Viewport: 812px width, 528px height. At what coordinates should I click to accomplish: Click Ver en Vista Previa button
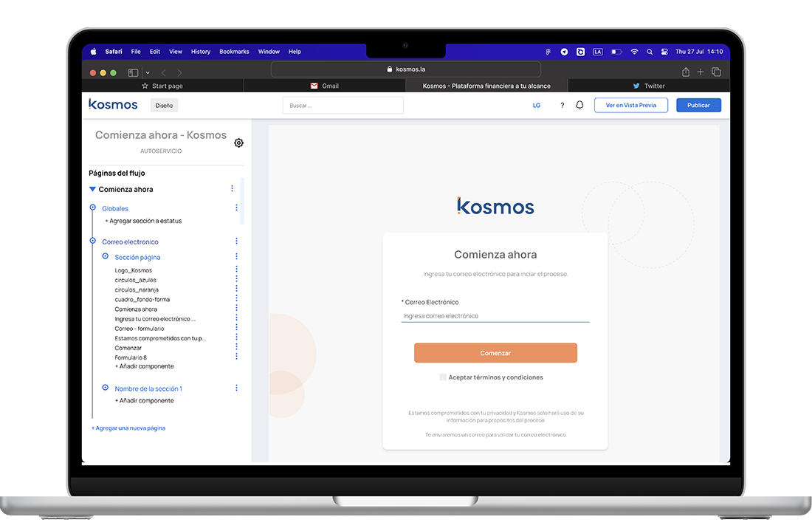630,105
